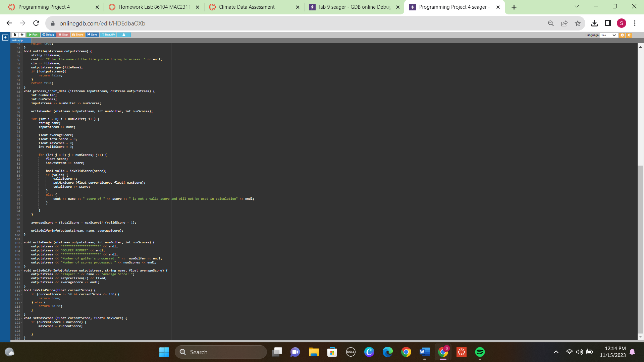Click the red Stop button

[x=63, y=35]
